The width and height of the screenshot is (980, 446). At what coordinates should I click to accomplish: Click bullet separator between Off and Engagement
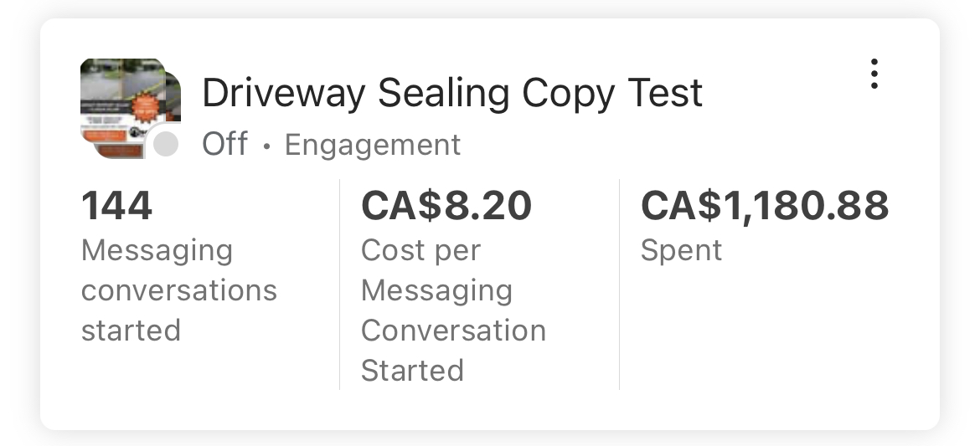(x=266, y=146)
